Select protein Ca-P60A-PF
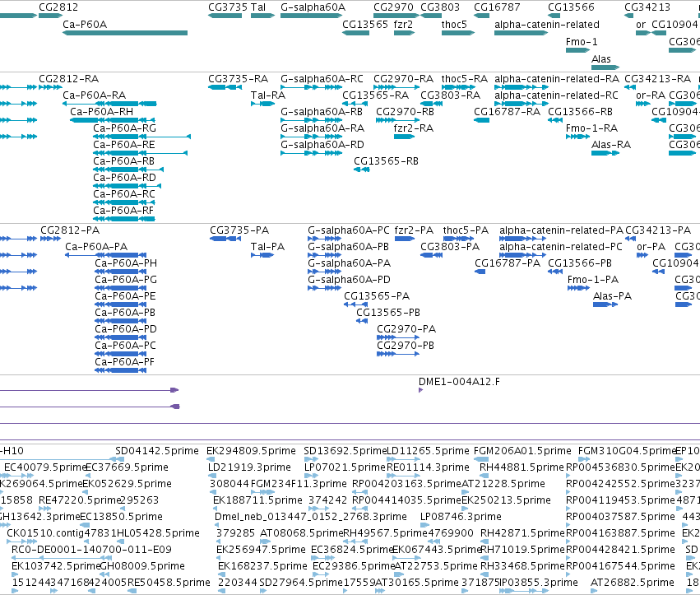 (x=120, y=370)
